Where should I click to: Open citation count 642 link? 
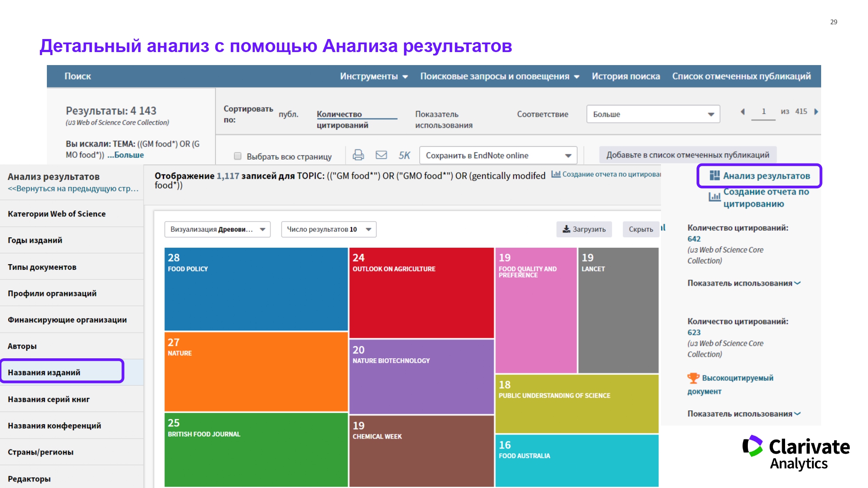coord(694,239)
